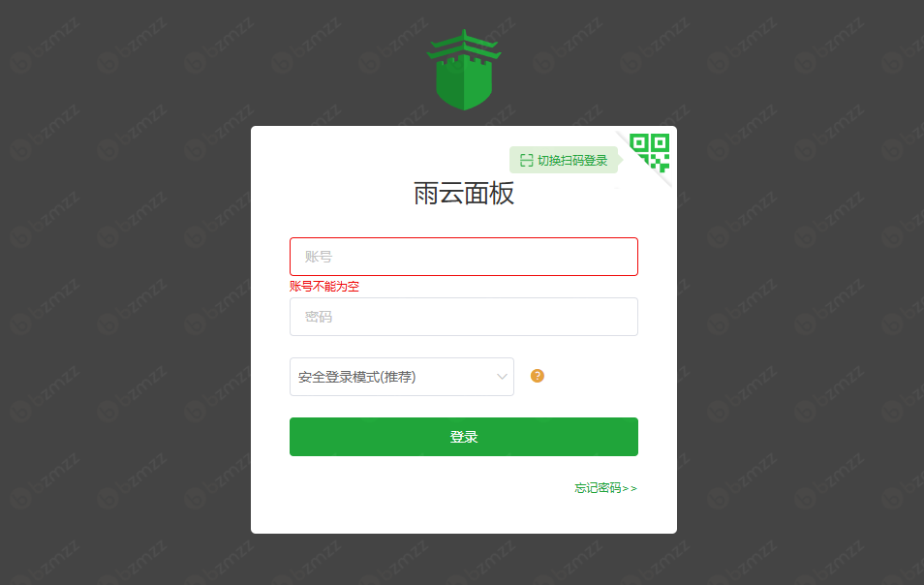Expand the 安全登录模式(推荐) dropdown
This screenshot has width=924, height=585.
(401, 377)
